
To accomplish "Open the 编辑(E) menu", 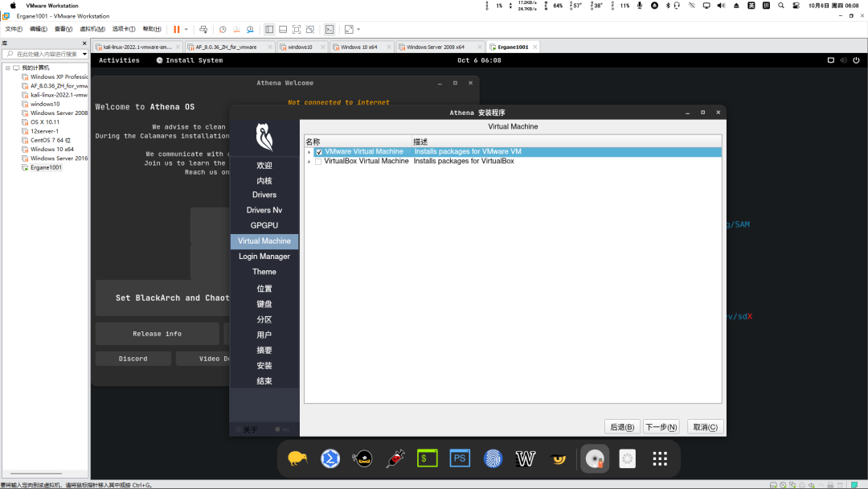I will (39, 29).
